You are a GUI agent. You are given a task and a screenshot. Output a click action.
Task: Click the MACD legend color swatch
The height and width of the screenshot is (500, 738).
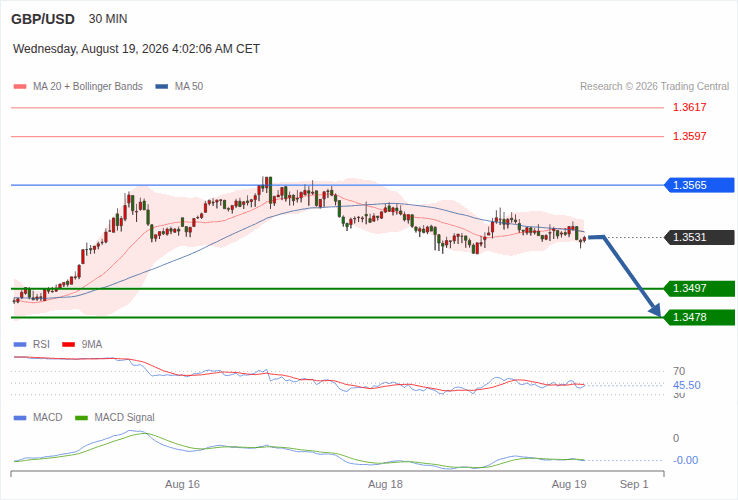pos(20,418)
